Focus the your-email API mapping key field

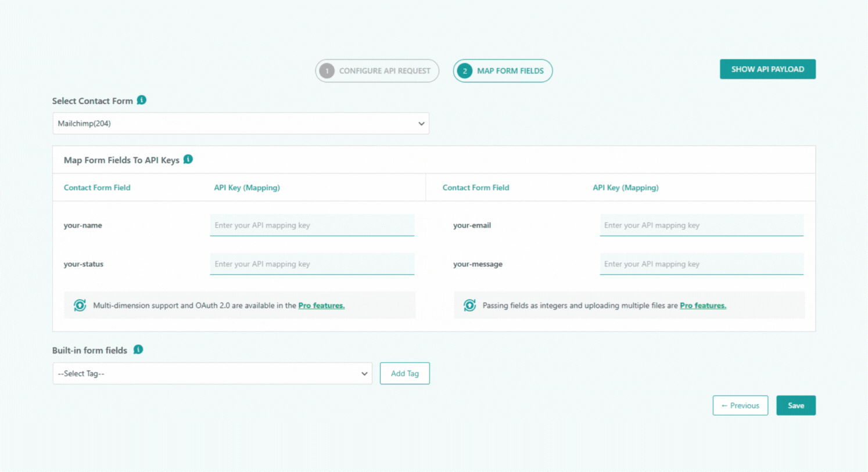pos(701,225)
